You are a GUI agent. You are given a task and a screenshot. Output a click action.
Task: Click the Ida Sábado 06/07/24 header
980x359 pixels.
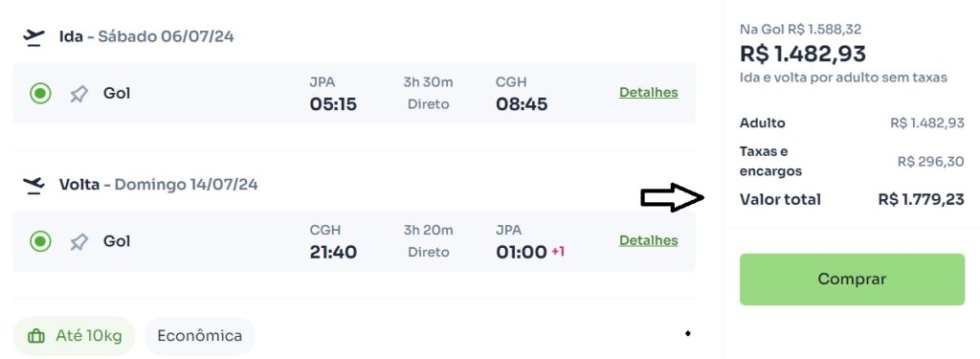point(146,37)
